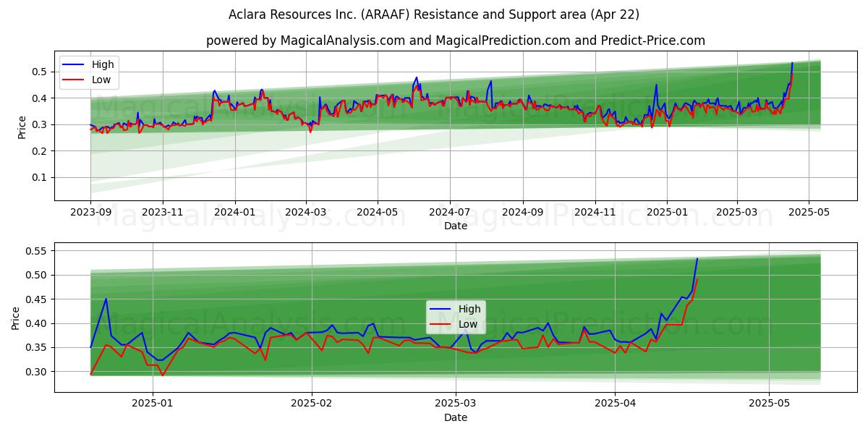Click the '2025-04' tick label in bottom chart
Viewport: 868px width, 434px height.
[x=615, y=404]
